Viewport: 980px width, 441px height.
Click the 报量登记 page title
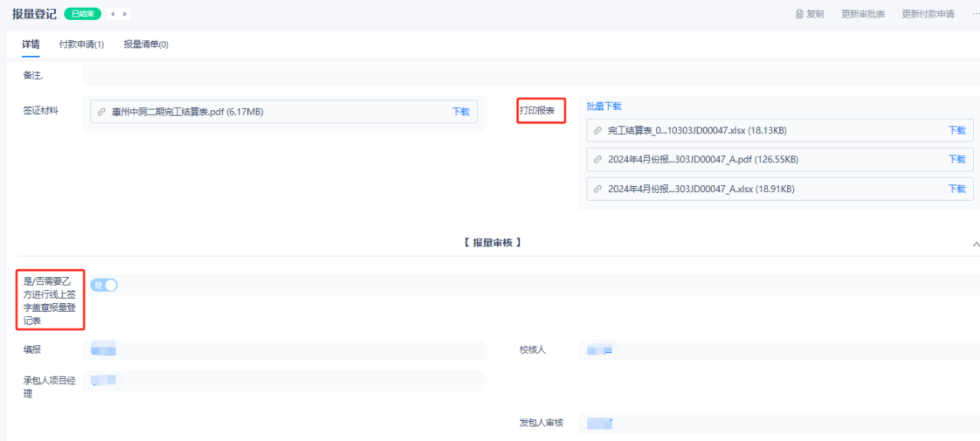[x=34, y=14]
